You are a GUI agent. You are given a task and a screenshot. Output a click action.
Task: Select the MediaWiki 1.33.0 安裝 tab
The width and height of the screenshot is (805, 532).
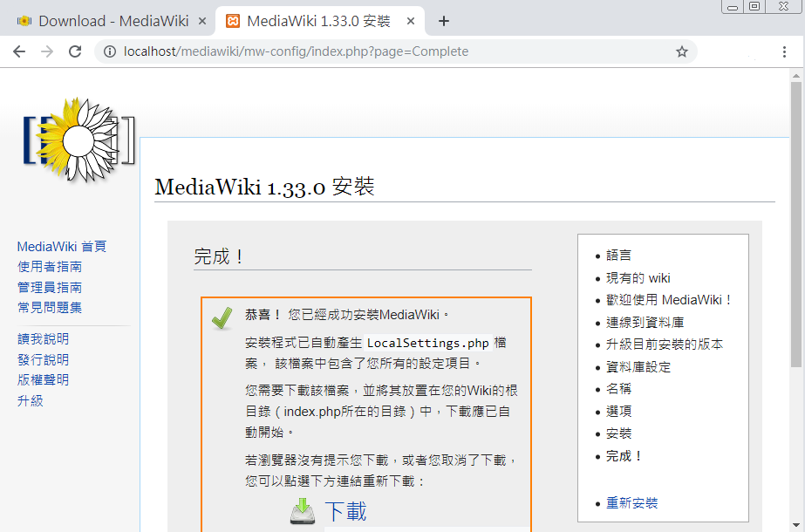pos(319,21)
